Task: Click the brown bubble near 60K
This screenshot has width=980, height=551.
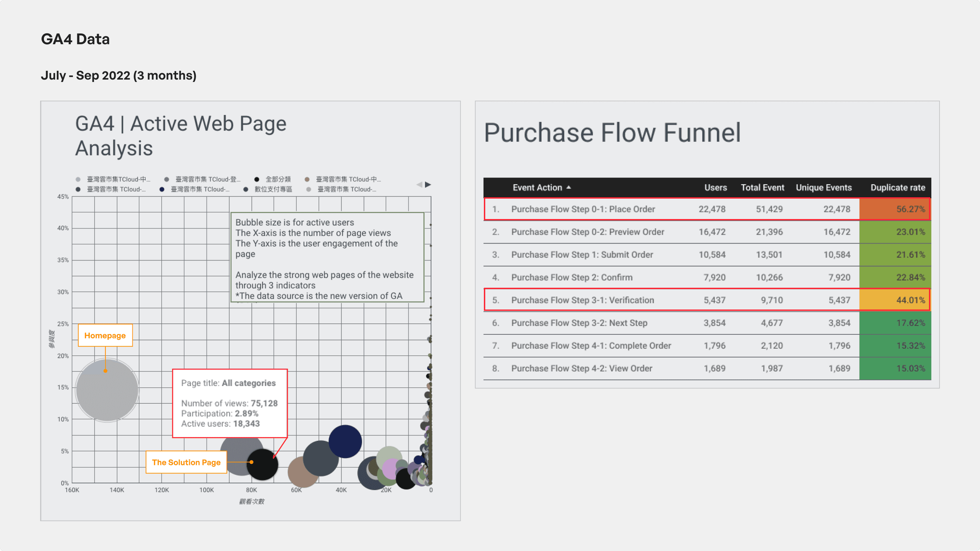Action: (x=299, y=475)
